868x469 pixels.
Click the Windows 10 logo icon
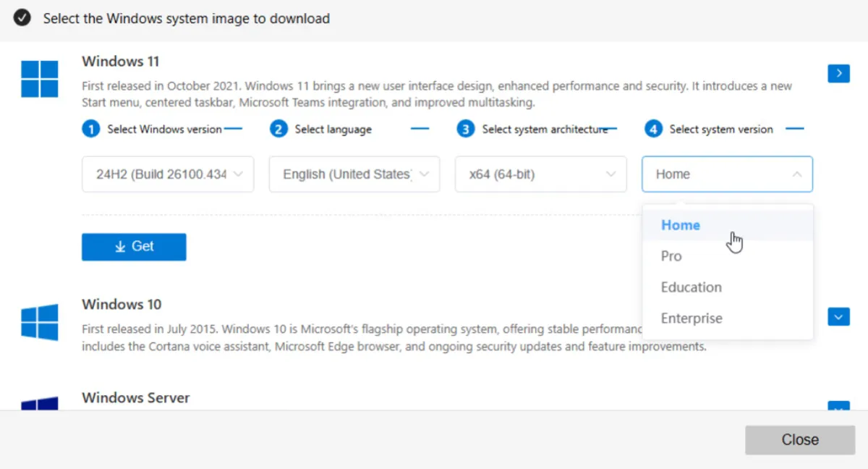pyautogui.click(x=39, y=322)
